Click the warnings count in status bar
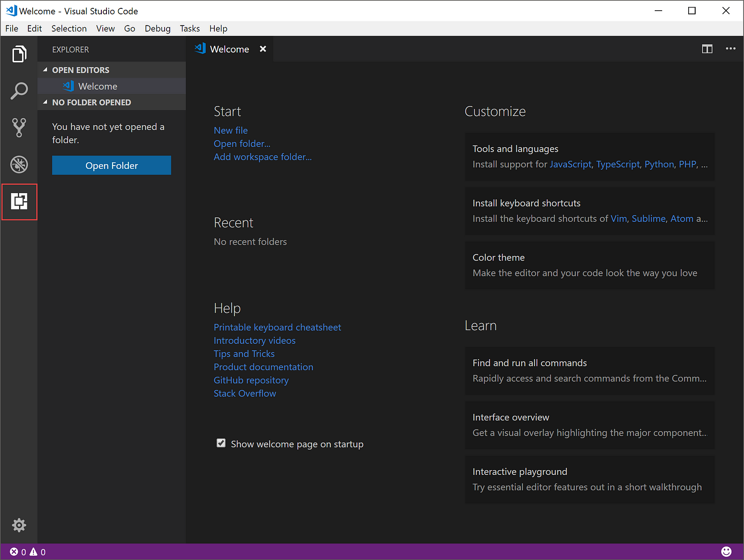The image size is (744, 560). pos(38,552)
